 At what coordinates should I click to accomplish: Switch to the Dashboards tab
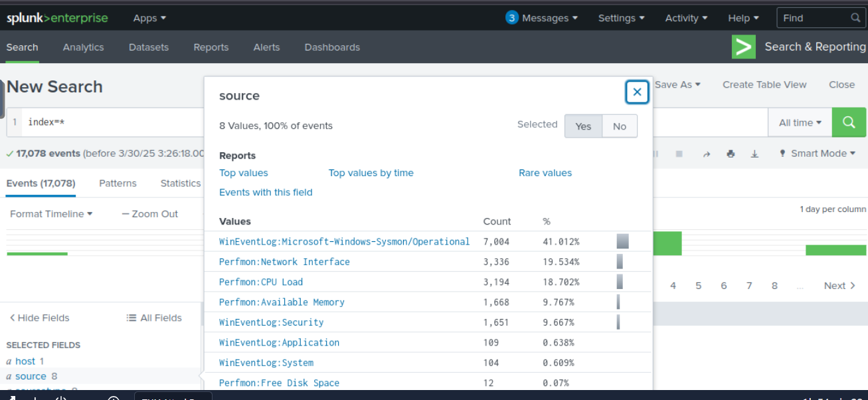[x=332, y=47]
